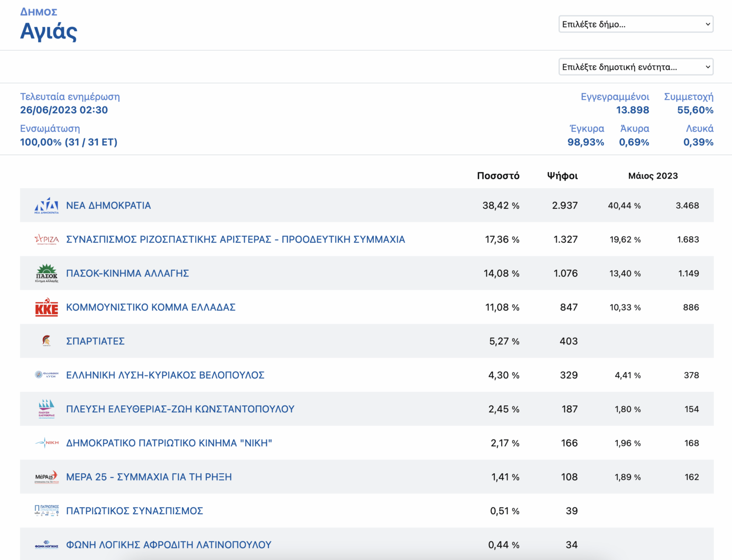Click the 100,00% (31 / 31 ET) value

pos(69,142)
